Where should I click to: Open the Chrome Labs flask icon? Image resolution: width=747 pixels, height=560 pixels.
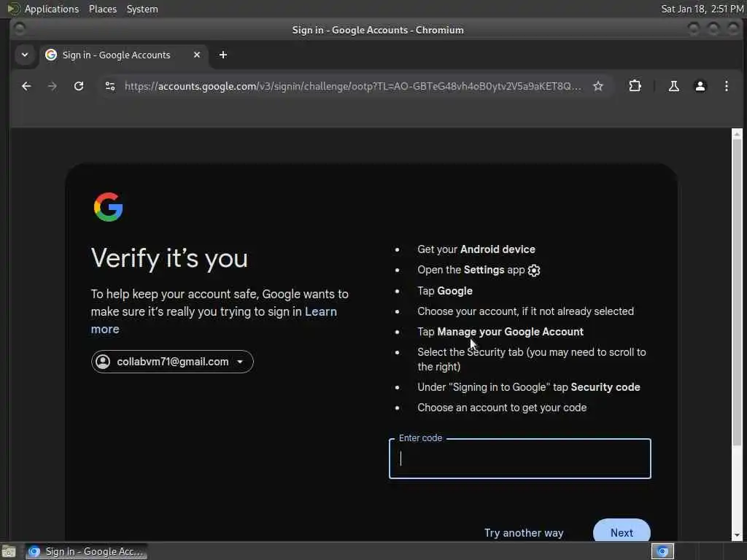[673, 86]
